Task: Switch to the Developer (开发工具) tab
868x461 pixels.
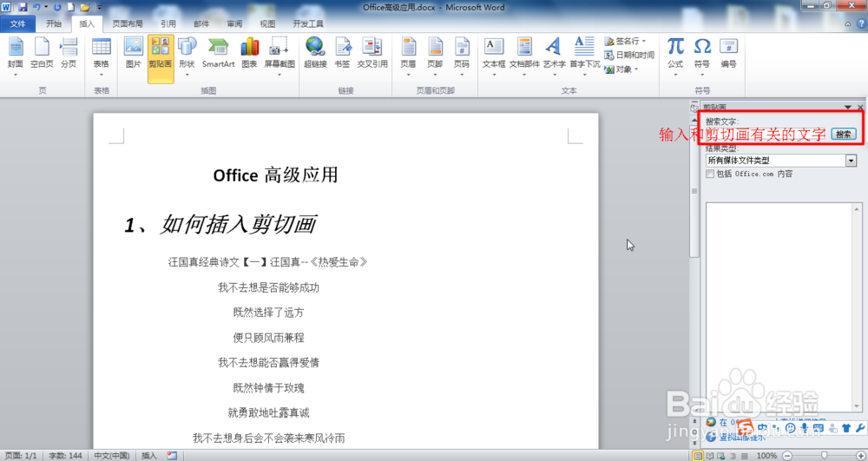Action: tap(308, 23)
